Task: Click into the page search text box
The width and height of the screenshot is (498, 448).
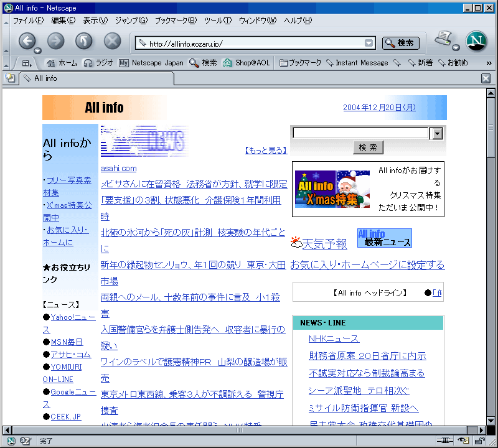Action: coord(360,133)
